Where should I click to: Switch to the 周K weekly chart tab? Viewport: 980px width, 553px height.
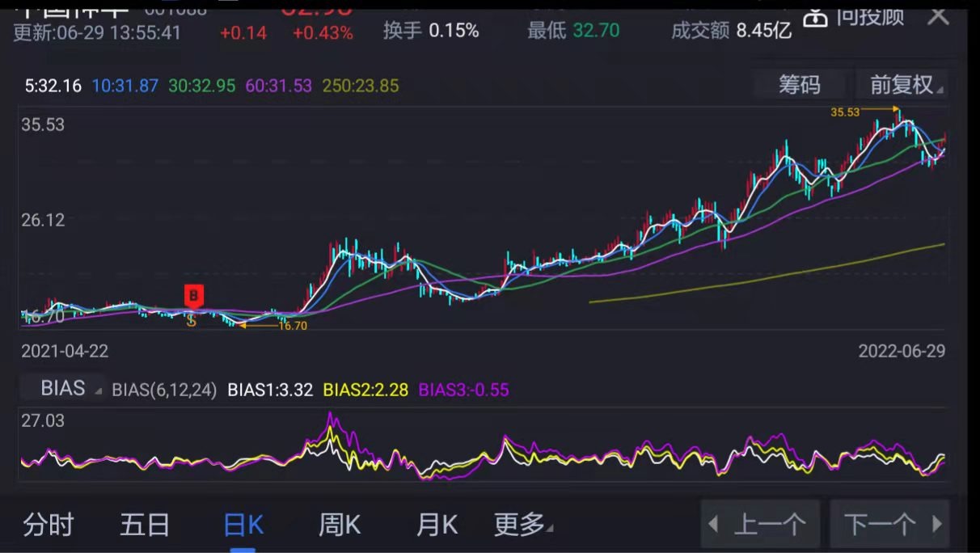tap(341, 523)
